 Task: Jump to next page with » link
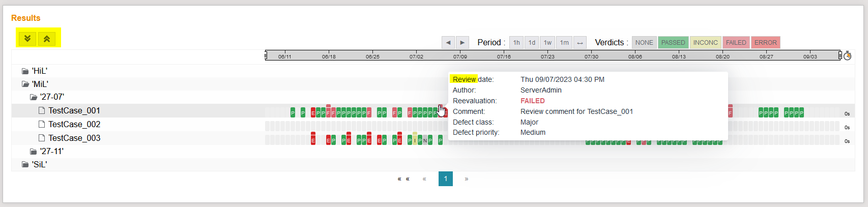pos(466,179)
